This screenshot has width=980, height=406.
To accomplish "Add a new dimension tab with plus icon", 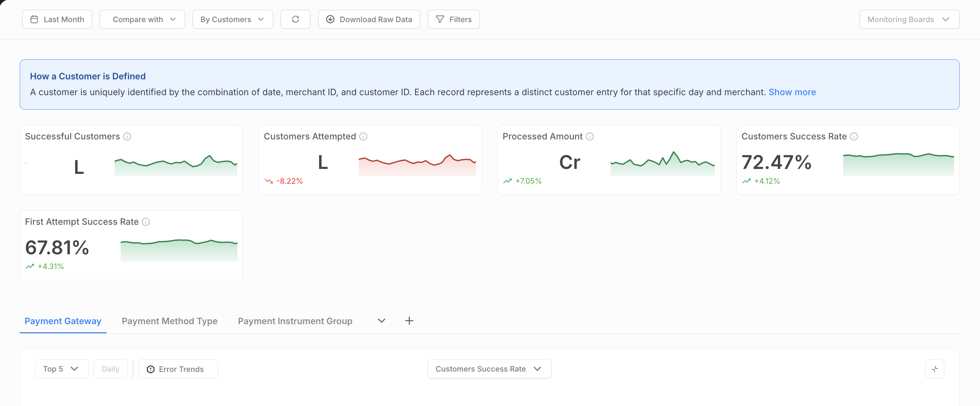I will pyautogui.click(x=409, y=321).
